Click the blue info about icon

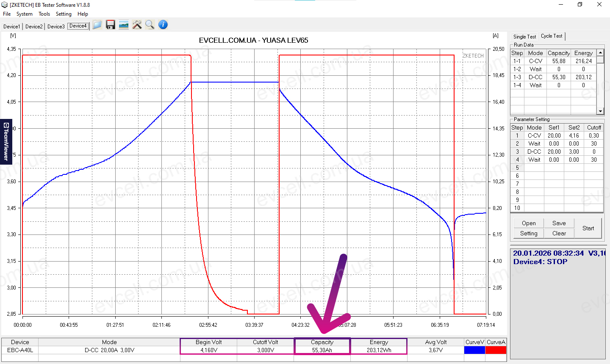point(163,25)
